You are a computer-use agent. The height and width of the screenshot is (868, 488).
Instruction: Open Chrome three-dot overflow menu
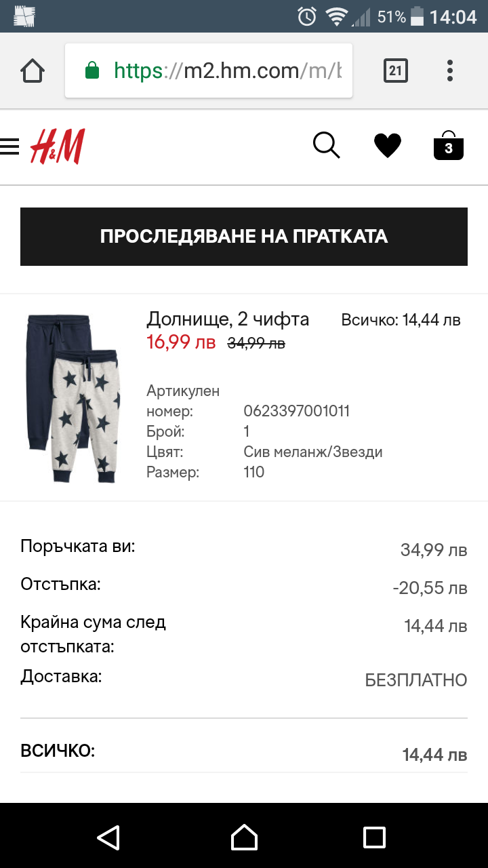click(x=450, y=71)
